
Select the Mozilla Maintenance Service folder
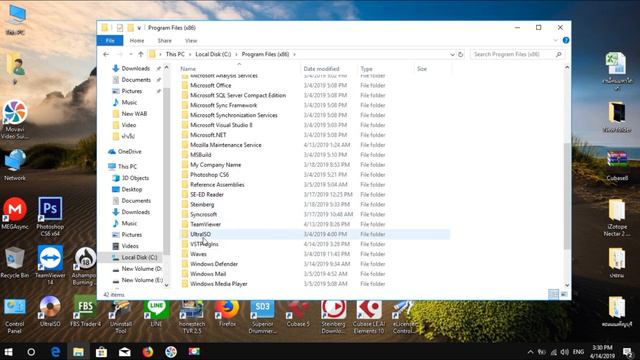[x=226, y=145]
